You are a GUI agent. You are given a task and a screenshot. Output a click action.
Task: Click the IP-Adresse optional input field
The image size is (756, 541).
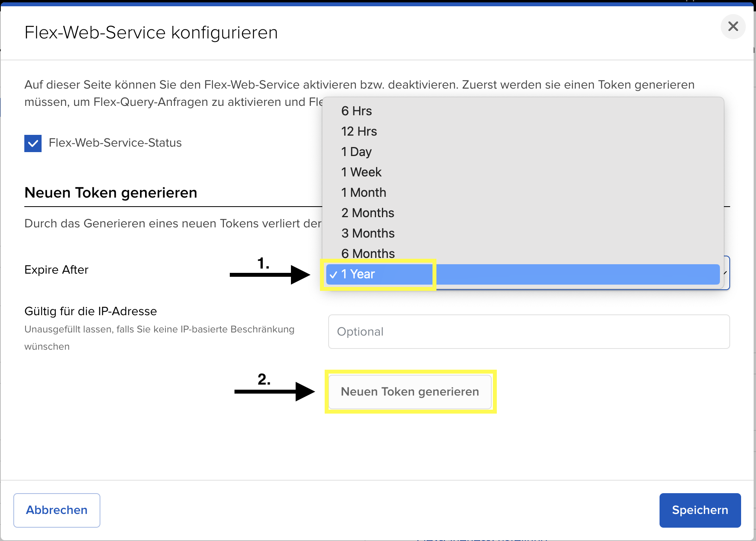pos(529,332)
